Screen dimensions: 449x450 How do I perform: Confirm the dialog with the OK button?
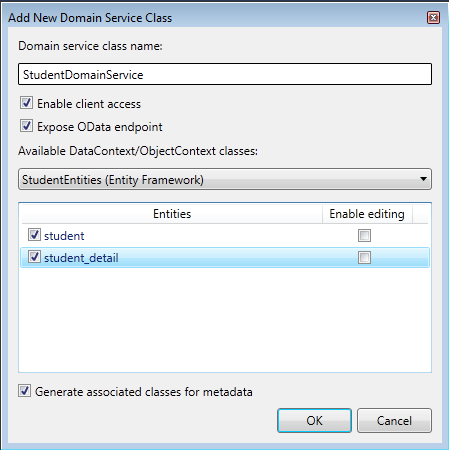(314, 421)
